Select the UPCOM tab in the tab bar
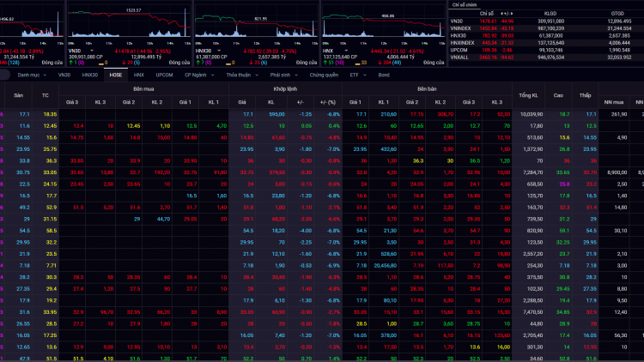Viewport: 644px width, 362px height. 164,75
